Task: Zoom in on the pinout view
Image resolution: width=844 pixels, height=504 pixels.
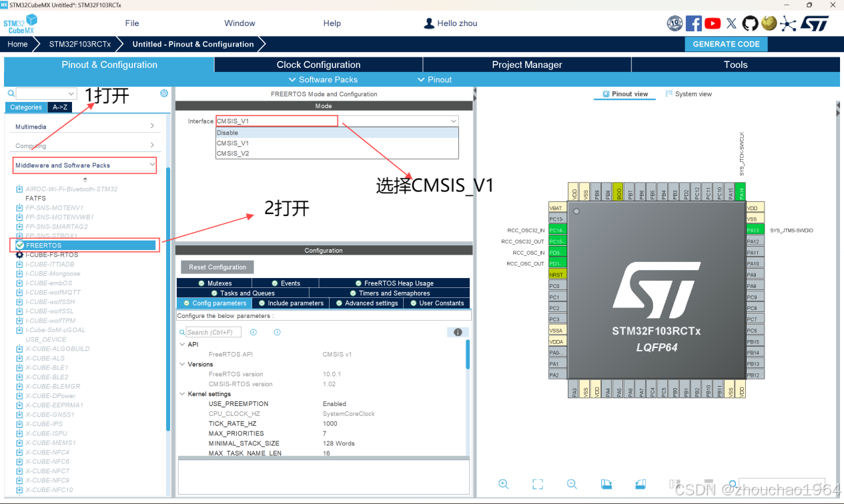Action: 504,484
